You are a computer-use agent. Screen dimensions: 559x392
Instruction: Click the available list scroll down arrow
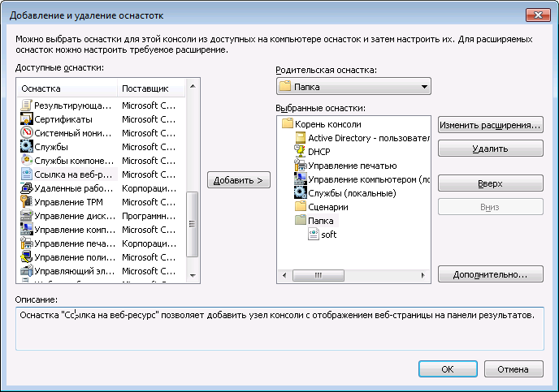pyautogui.click(x=193, y=275)
